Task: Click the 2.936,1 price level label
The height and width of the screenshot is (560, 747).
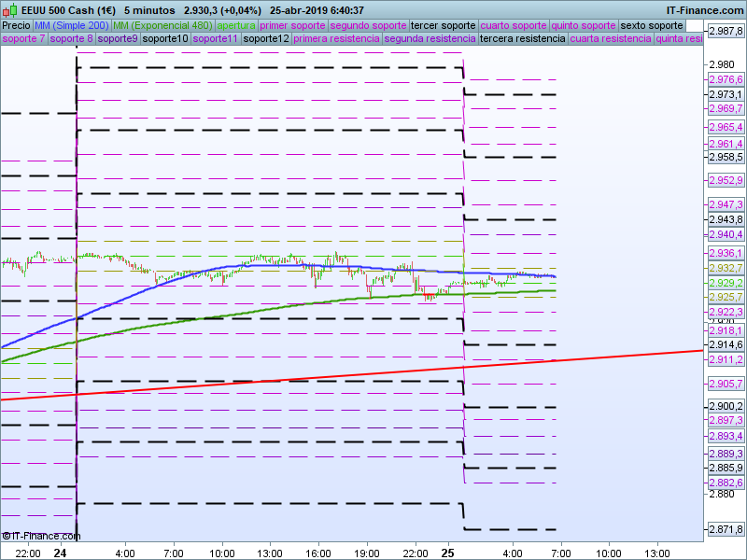Action: (726, 253)
